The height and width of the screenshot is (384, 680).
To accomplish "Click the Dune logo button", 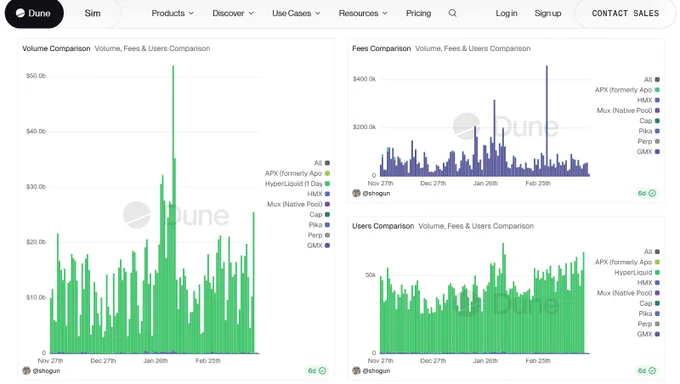I will (x=34, y=13).
